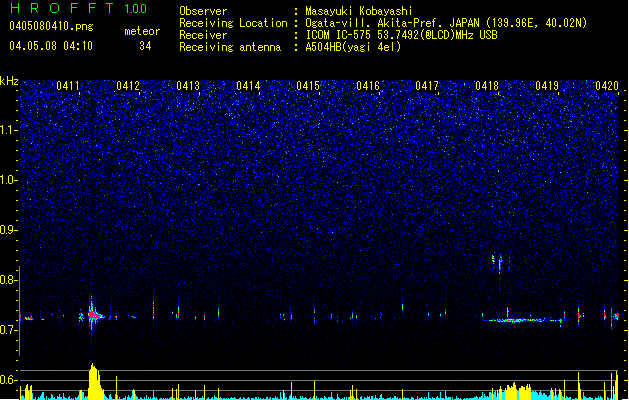
Task: Click the 0.9 kHz frequency label
Action: click(x=8, y=230)
